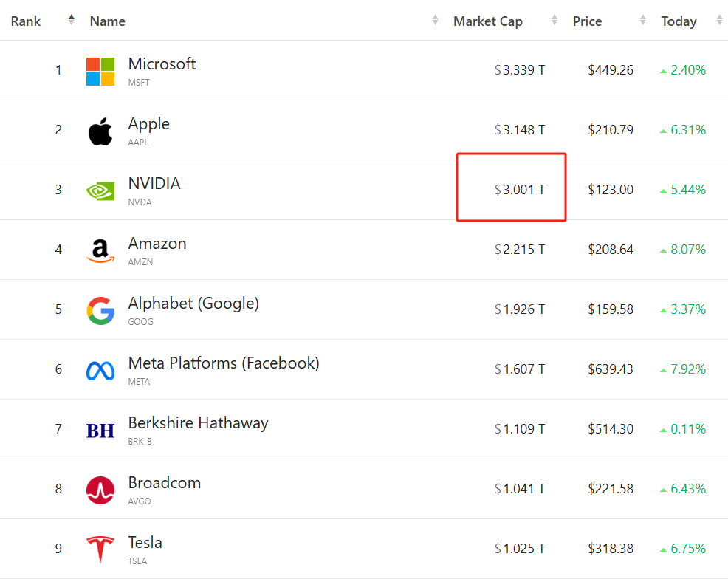728x579 pixels.
Task: Sort using the Name column arrows
Action: pos(436,21)
